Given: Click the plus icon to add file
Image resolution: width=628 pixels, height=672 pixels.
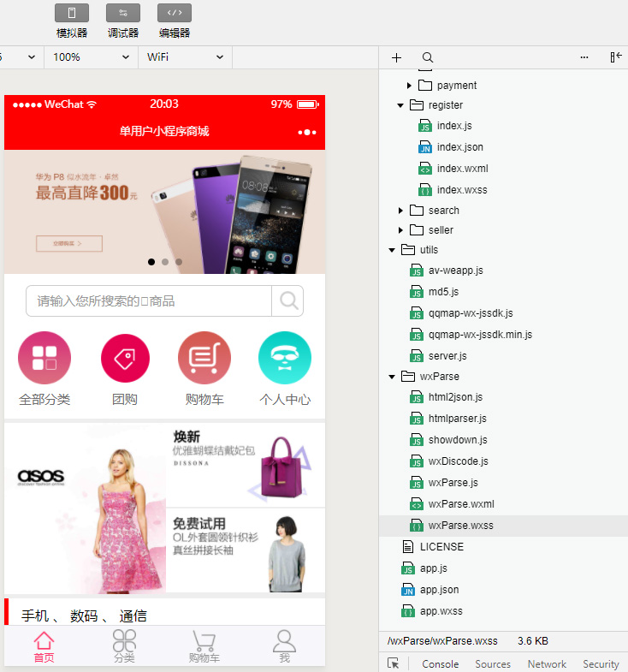Looking at the screenshot, I should tap(397, 57).
